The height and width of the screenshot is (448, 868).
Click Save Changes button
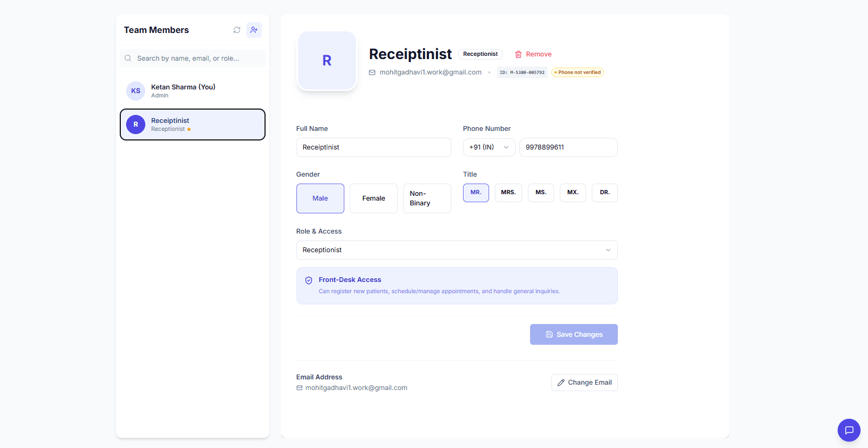[574, 335]
